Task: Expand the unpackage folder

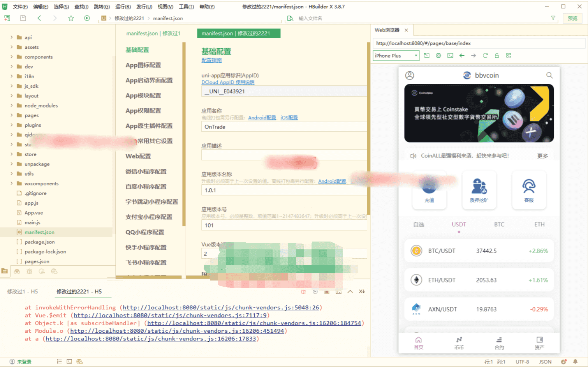Action: pos(11,164)
